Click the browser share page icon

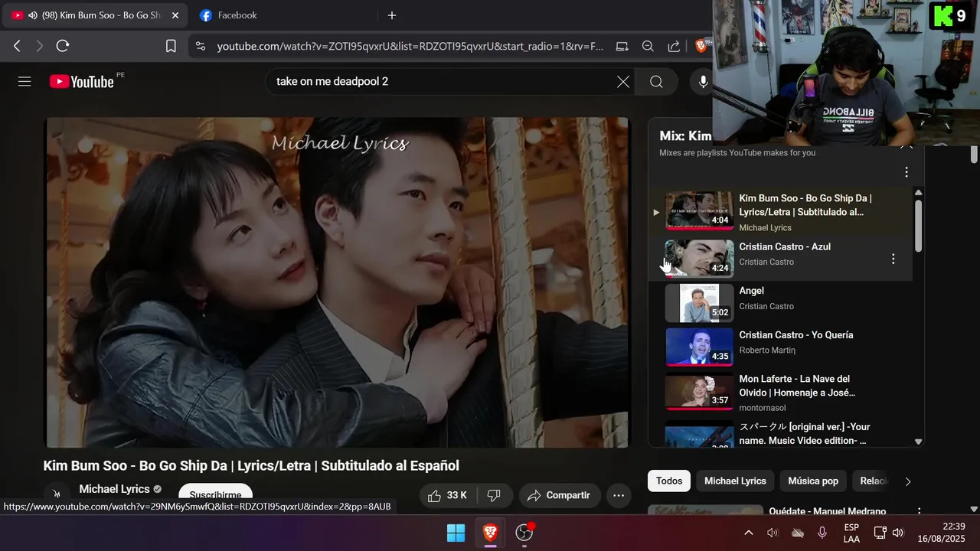coord(674,46)
